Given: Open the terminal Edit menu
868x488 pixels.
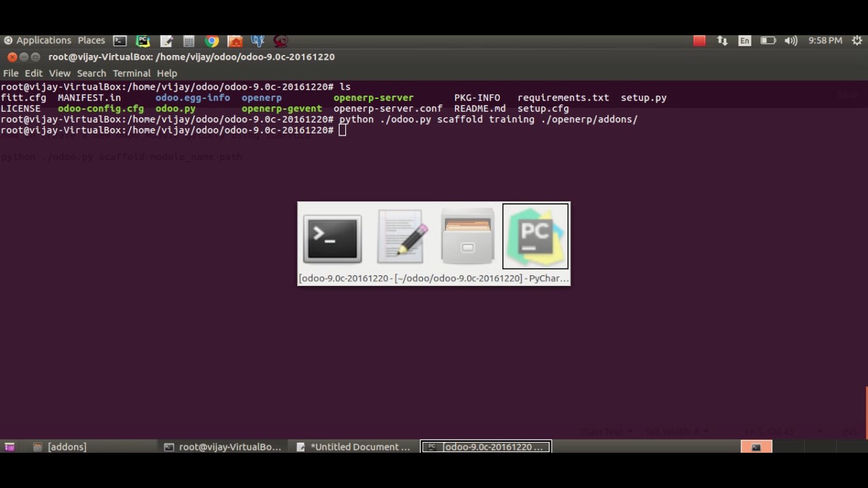Looking at the screenshot, I should click(34, 73).
